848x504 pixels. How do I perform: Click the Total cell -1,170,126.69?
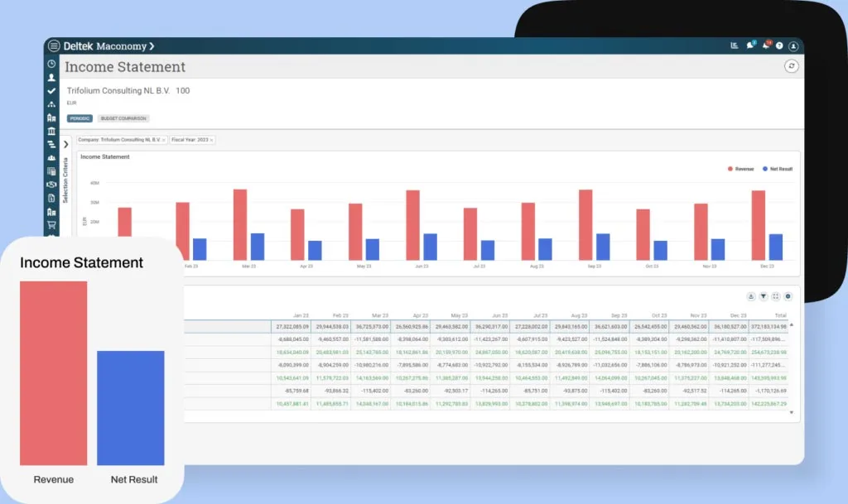768,391
